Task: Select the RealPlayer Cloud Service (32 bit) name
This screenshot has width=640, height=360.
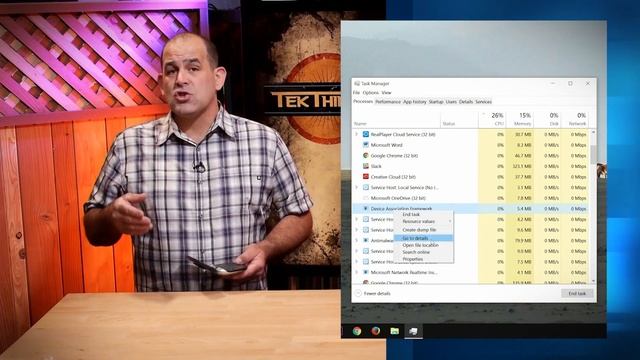Action: click(x=403, y=134)
